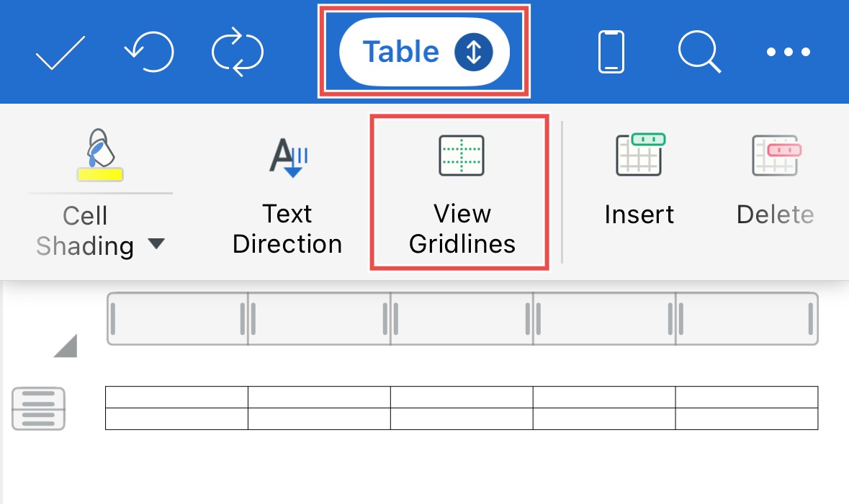Select the first row handle
Screen dimensions: 849x504
[x=38, y=409]
